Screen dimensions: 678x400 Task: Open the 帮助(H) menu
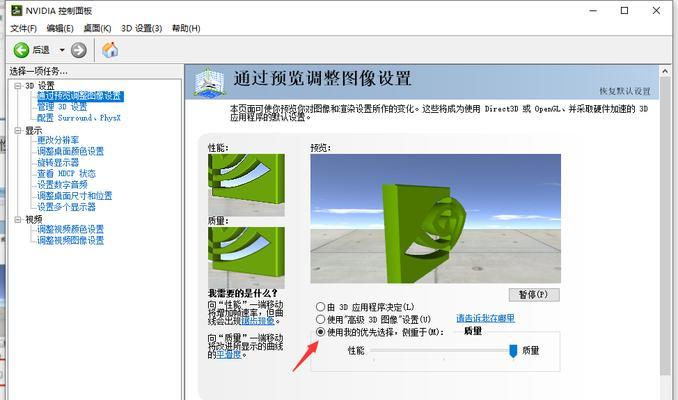[186, 28]
